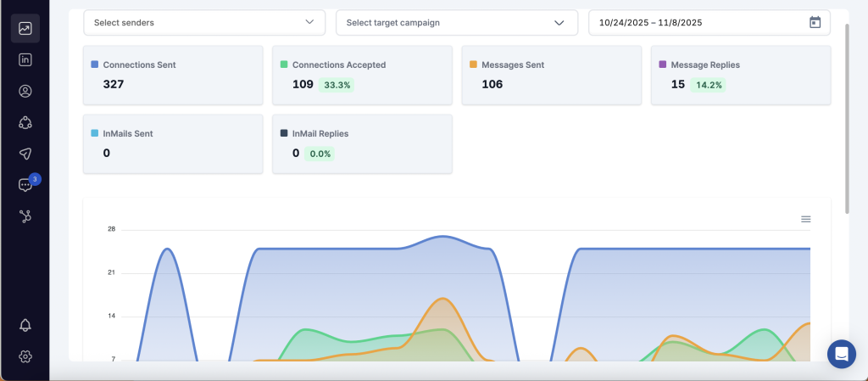Open the paper plane campaigns icon
868x381 pixels.
(25, 154)
